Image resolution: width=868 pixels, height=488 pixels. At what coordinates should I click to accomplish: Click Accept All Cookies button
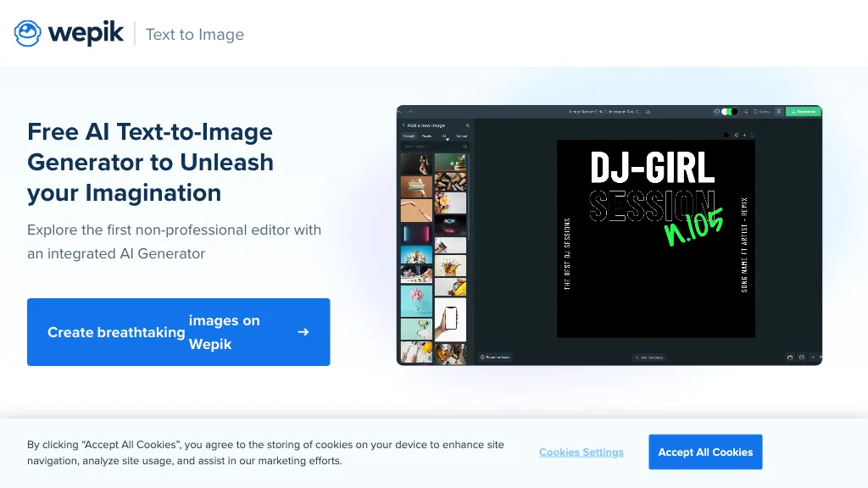(705, 452)
